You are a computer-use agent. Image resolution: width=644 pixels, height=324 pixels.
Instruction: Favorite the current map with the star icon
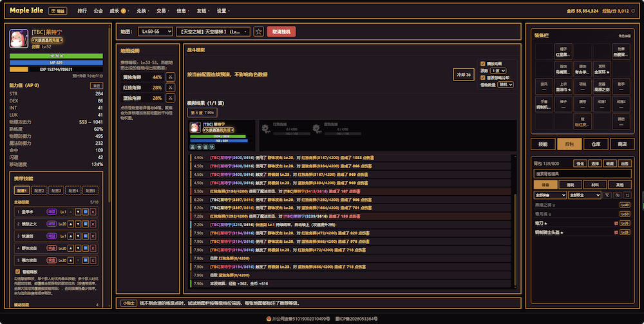pyautogui.click(x=258, y=32)
